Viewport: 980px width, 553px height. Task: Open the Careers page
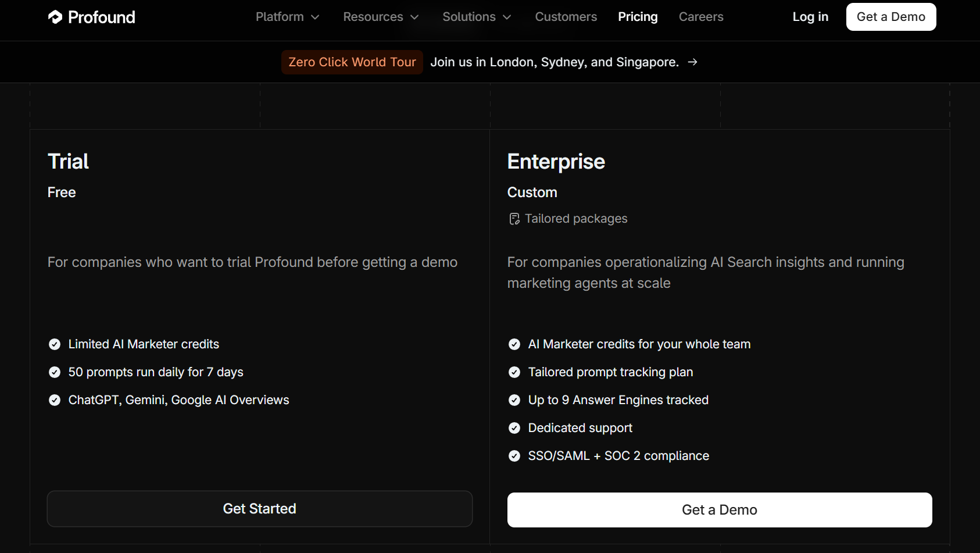(x=701, y=17)
